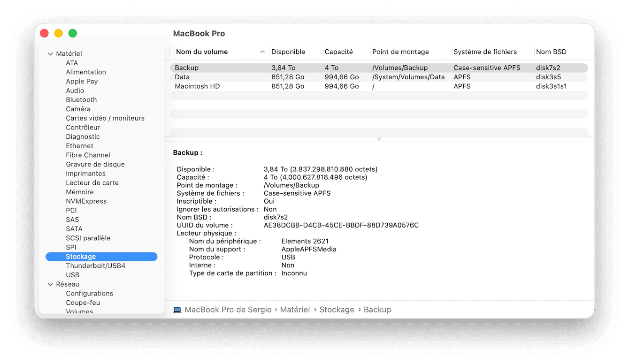This screenshot has height=364, width=629.
Task: Select the Caméra entry
Action: [x=77, y=109]
